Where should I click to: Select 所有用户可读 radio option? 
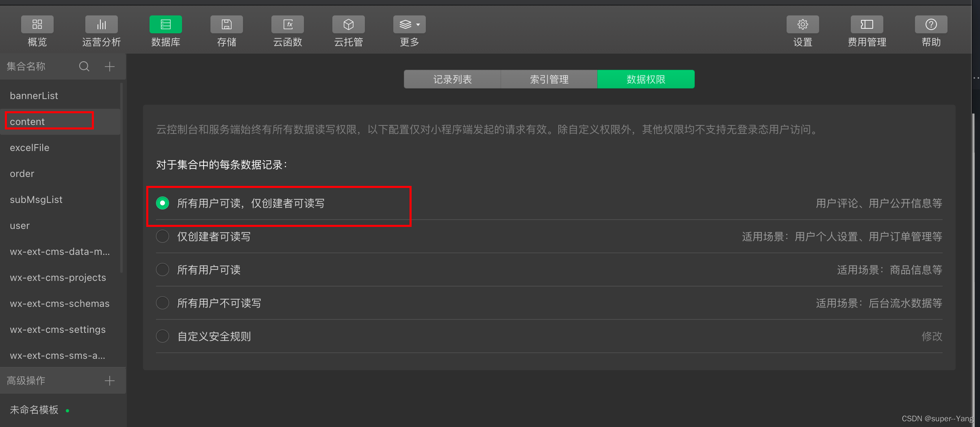tap(163, 270)
